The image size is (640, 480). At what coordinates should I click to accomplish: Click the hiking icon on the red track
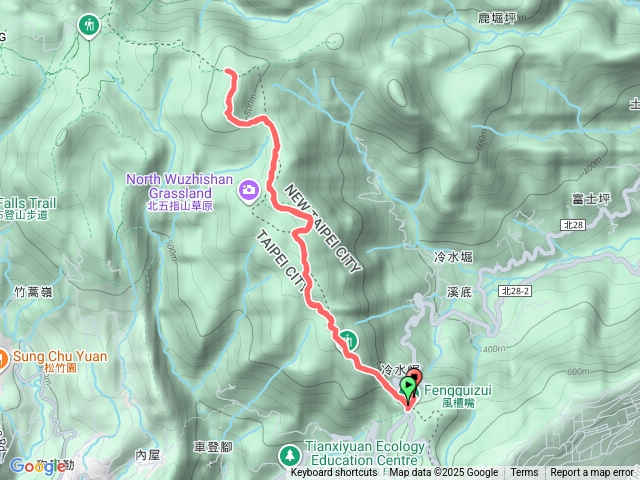(348, 339)
